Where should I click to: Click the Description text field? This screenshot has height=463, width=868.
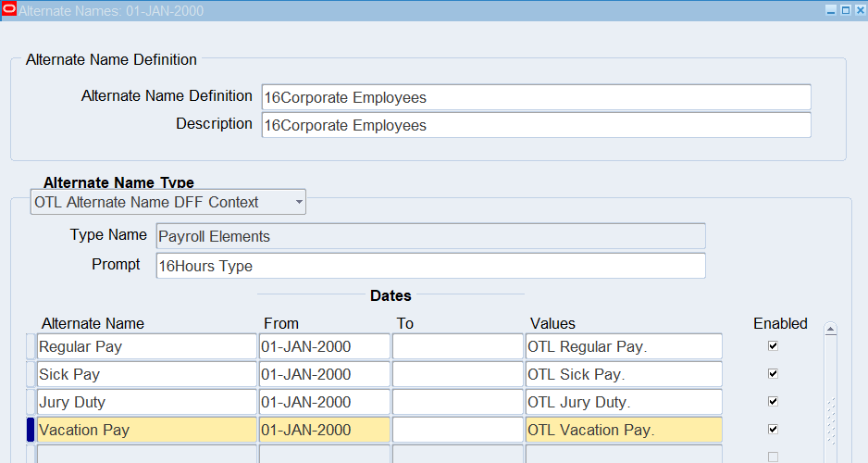click(536, 125)
